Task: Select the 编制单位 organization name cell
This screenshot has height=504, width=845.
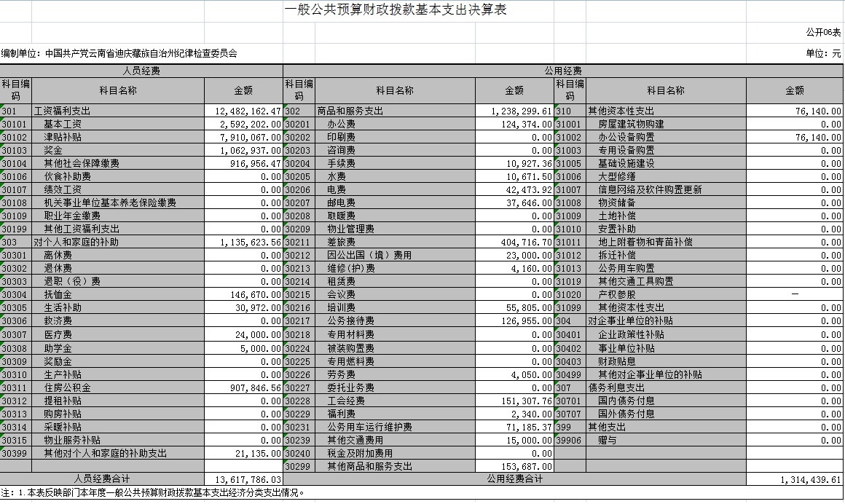Action: pyautogui.click(x=119, y=53)
